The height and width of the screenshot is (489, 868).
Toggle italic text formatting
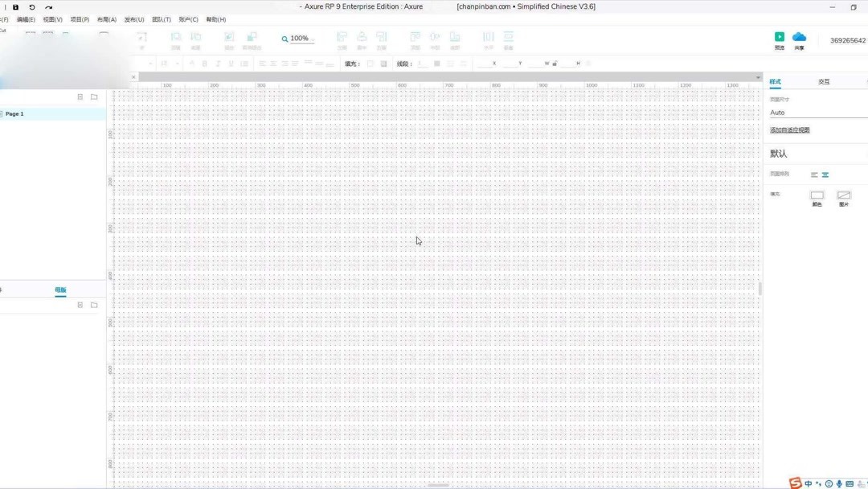[x=218, y=63]
